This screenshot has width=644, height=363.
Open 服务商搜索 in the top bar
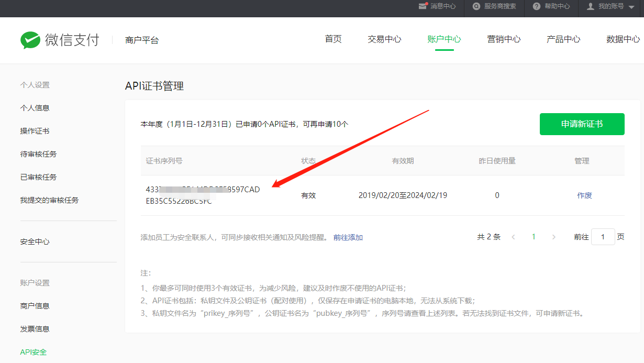pyautogui.click(x=500, y=6)
